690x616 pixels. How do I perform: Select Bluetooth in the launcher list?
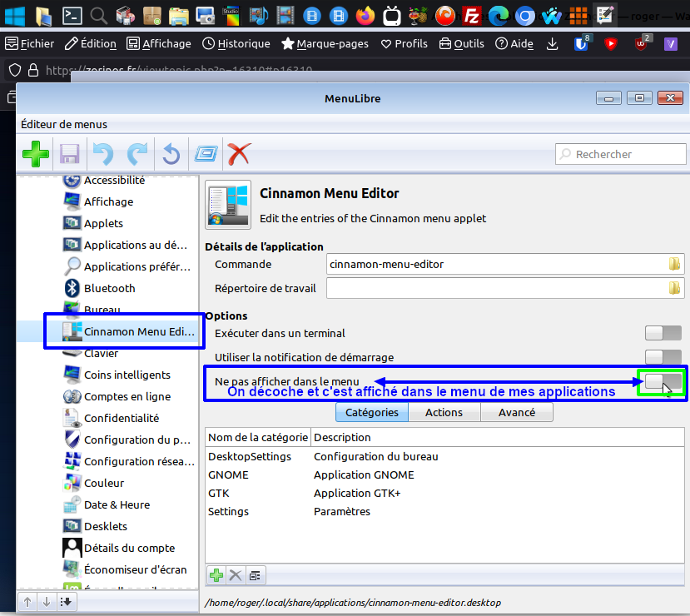point(109,288)
